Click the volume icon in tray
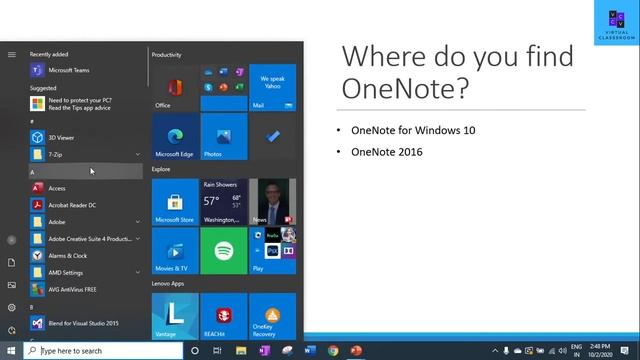640x360 pixels. (563, 351)
